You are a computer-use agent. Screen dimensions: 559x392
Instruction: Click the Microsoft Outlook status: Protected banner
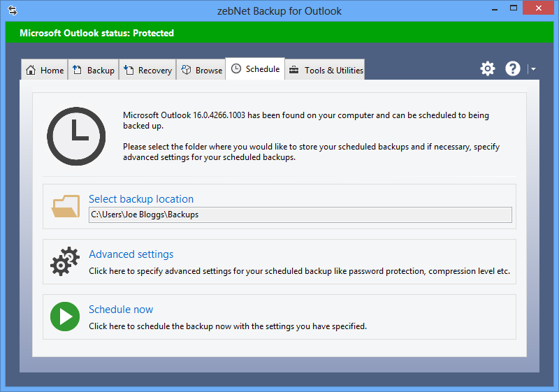coord(279,32)
